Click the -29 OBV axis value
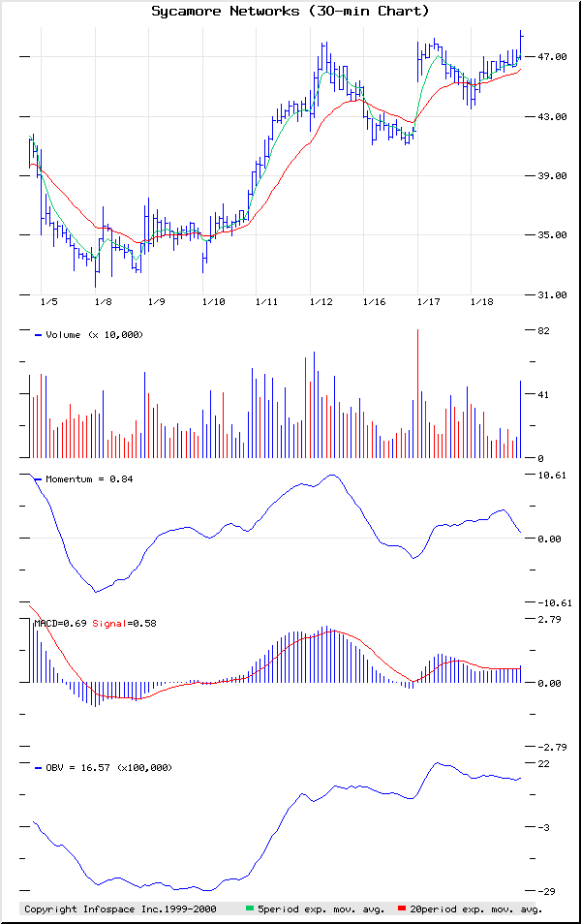This screenshot has height=924, width=581. click(x=546, y=892)
